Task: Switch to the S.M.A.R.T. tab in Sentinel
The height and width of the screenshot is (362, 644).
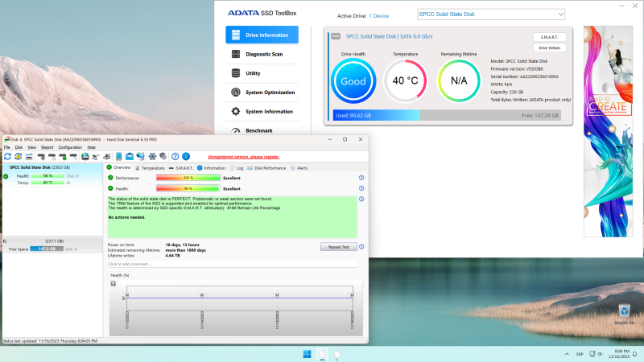Action: [x=181, y=168]
